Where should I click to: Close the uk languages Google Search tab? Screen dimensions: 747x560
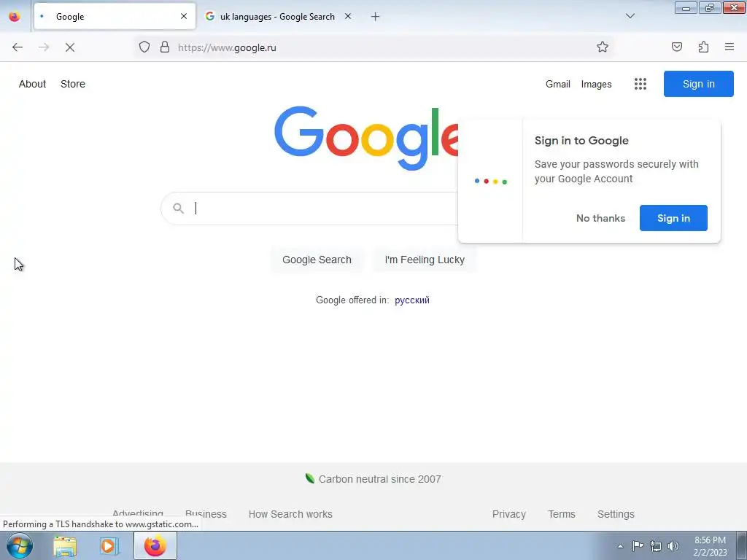tap(348, 16)
